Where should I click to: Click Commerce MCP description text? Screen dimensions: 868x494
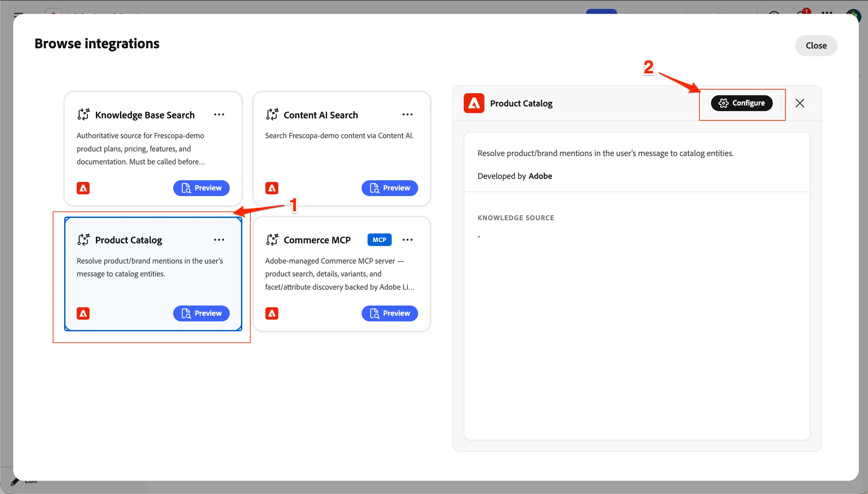click(x=339, y=274)
